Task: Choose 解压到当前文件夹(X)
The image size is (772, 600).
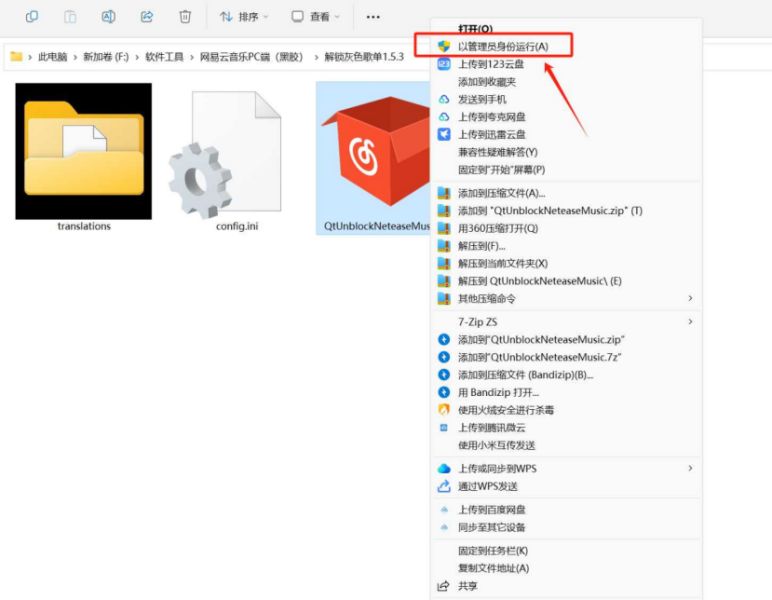Action: coord(566,263)
